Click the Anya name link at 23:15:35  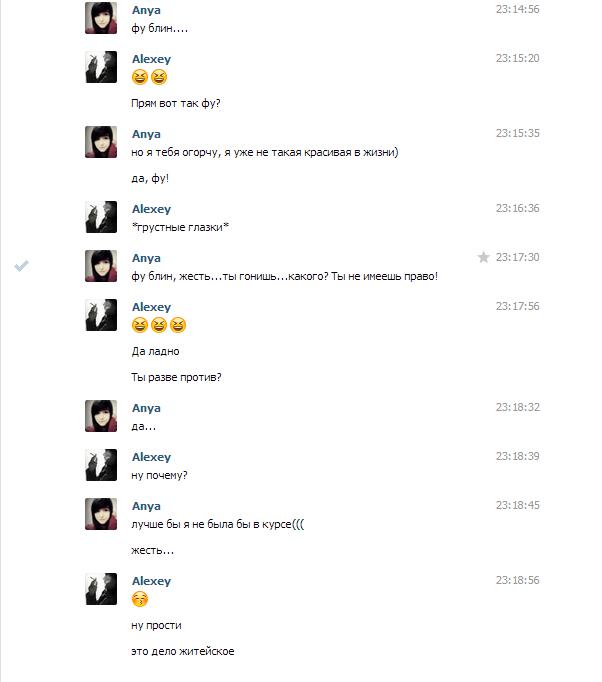(x=146, y=134)
